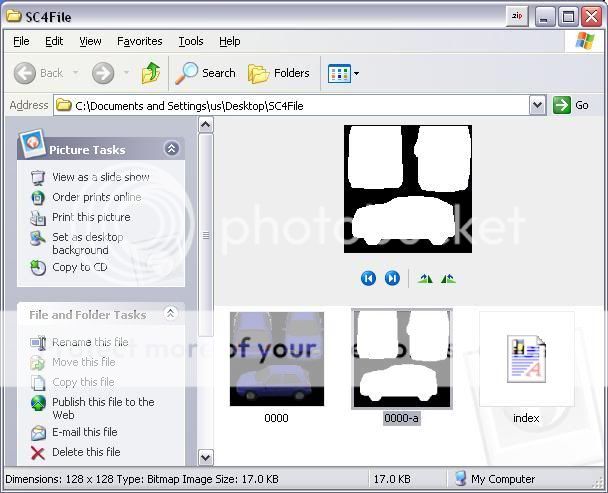Image resolution: width=608 pixels, height=493 pixels.
Task: Go to next image in filmstrip
Action: pos(392,278)
